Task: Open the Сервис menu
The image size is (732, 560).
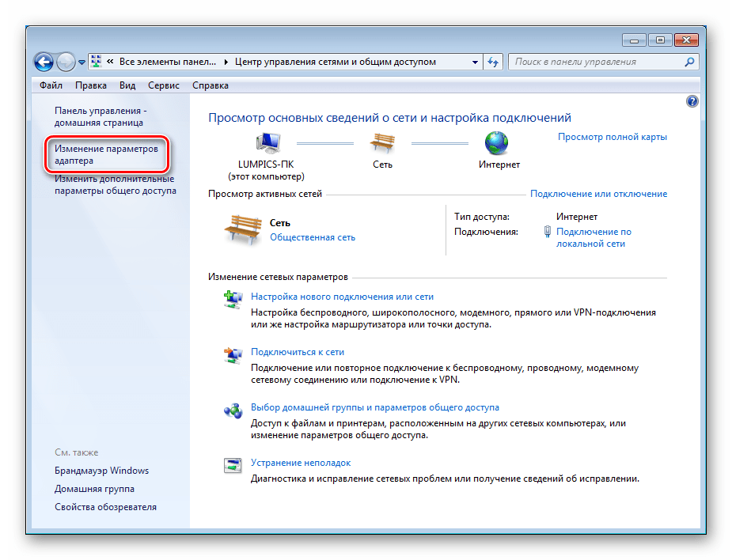Action: click(163, 85)
